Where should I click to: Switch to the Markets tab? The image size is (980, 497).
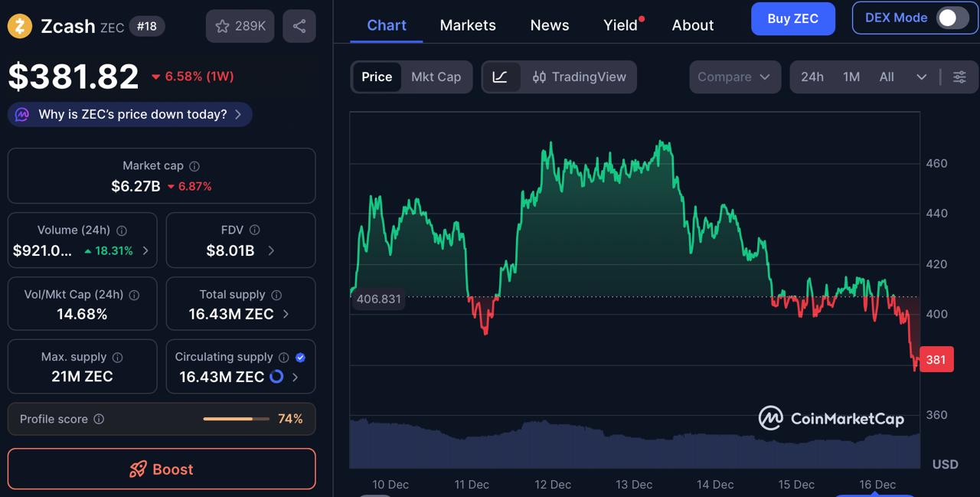[x=467, y=25]
